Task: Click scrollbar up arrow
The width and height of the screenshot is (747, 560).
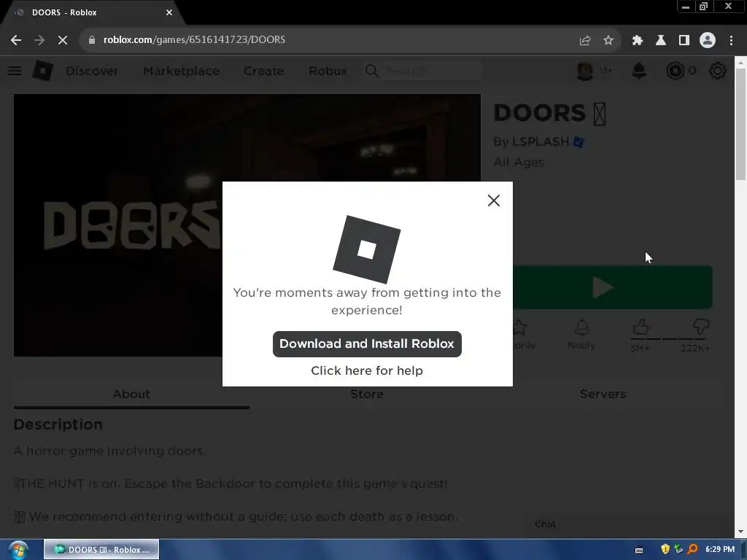Action: pos(740,62)
